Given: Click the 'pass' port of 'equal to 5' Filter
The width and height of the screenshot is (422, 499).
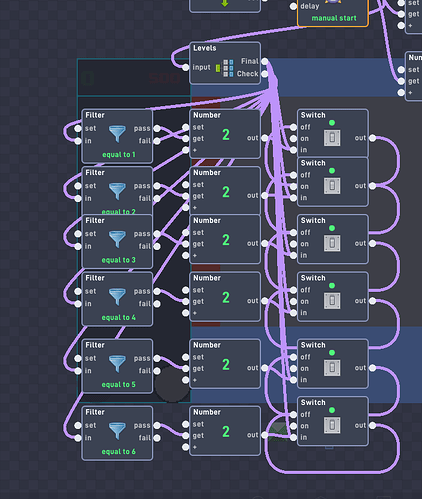Looking at the screenshot, I should (157, 358).
